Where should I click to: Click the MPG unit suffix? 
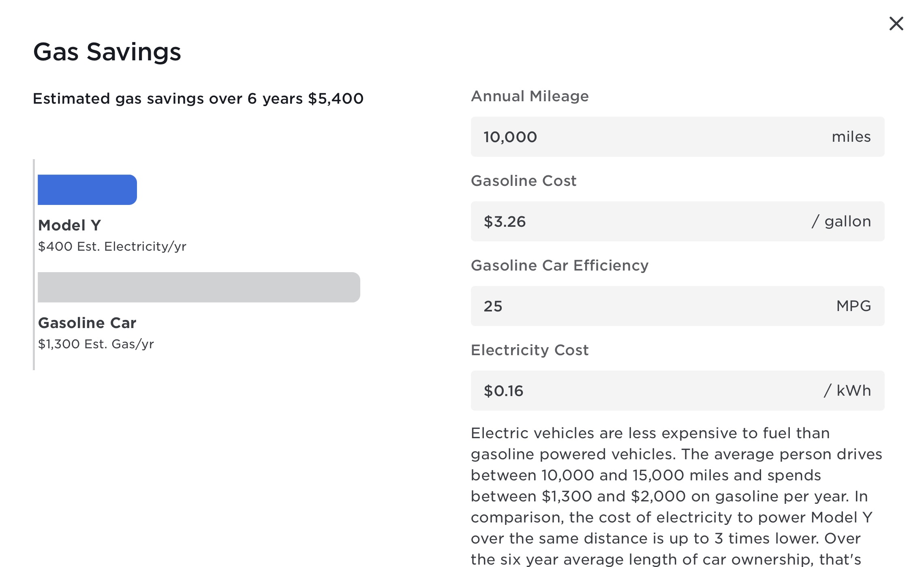coord(853,306)
